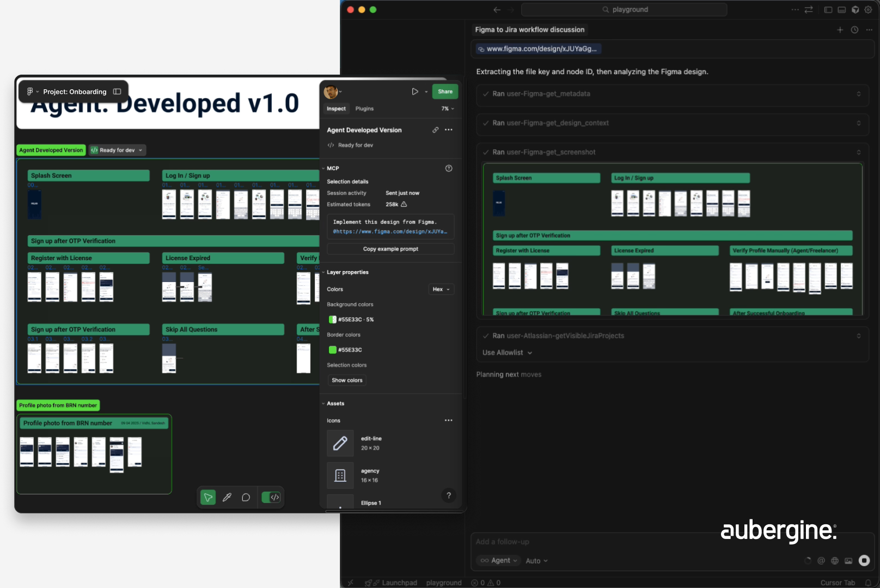Open notifications bell in Cursor status bar
This screenshot has height=588, width=880.
[869, 583]
